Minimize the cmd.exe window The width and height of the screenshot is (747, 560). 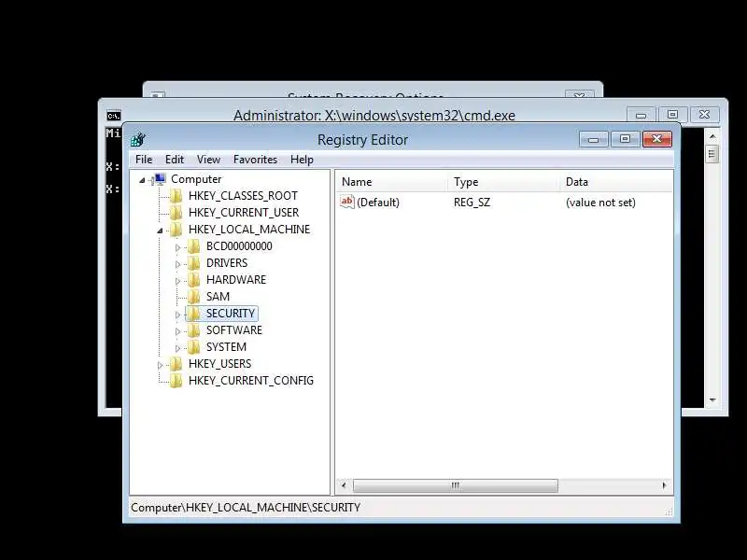point(641,115)
